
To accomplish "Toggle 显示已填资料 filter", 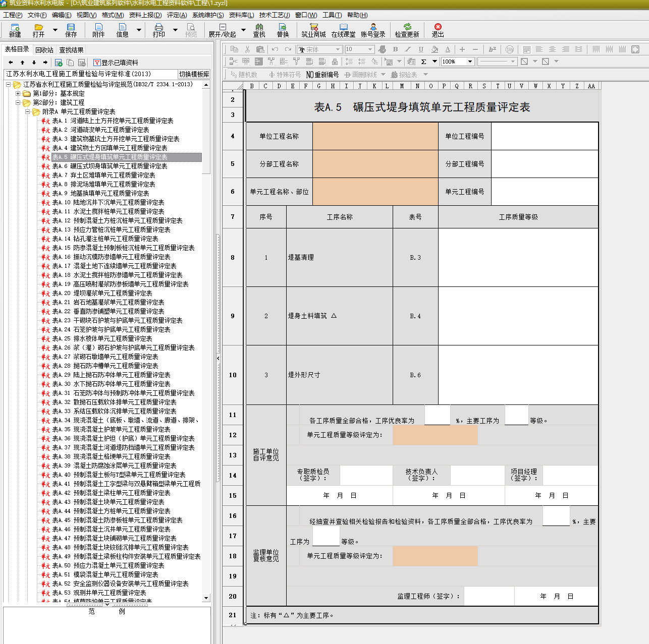I will click(x=116, y=63).
